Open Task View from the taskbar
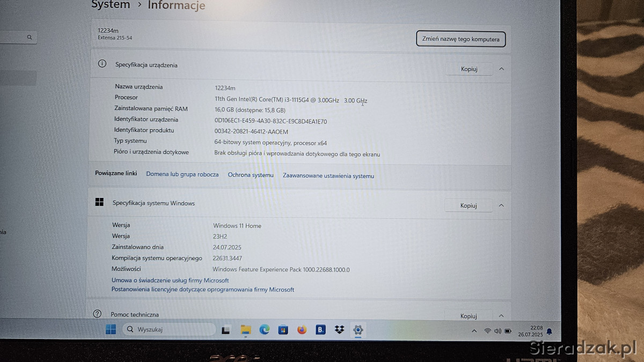 pyautogui.click(x=226, y=330)
